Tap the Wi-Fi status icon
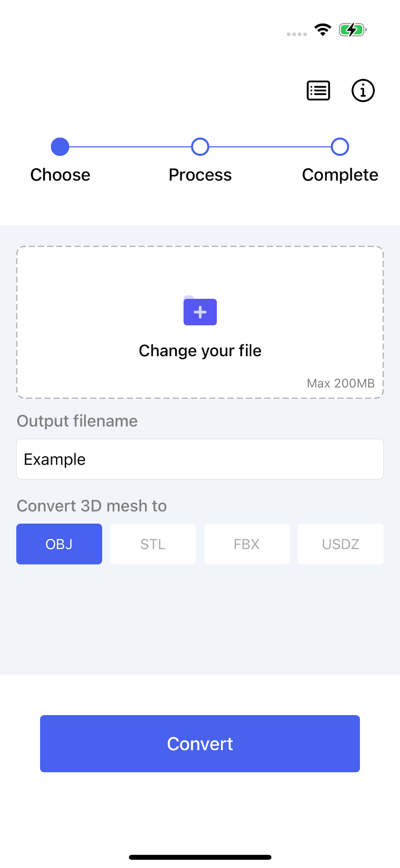 point(322,30)
